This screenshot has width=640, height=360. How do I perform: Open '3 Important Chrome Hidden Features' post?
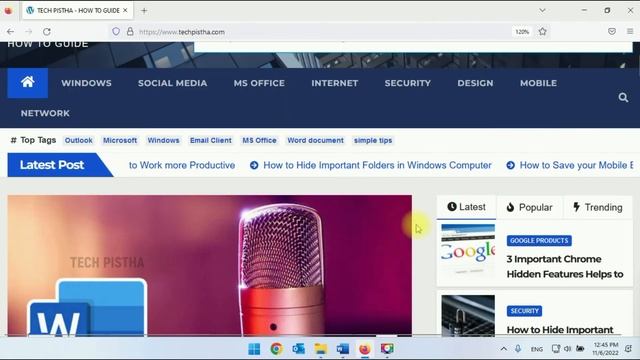tap(565, 267)
